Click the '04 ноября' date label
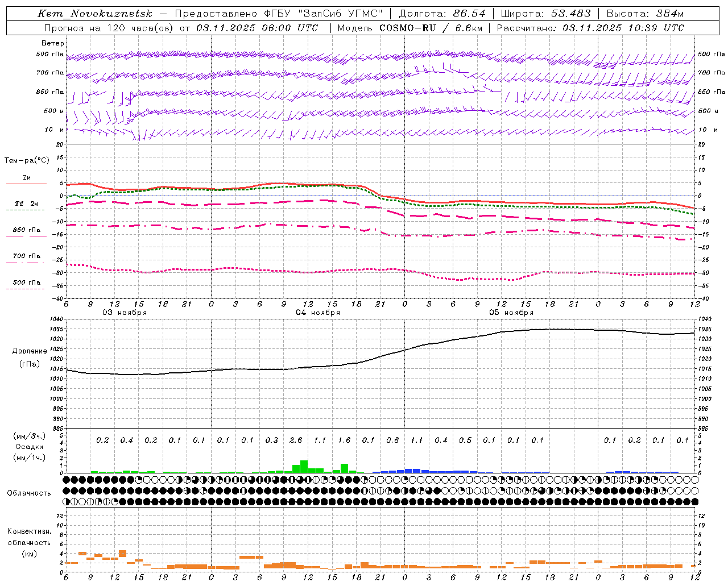Image resolution: width=728 pixels, height=582 pixels. [x=318, y=313]
